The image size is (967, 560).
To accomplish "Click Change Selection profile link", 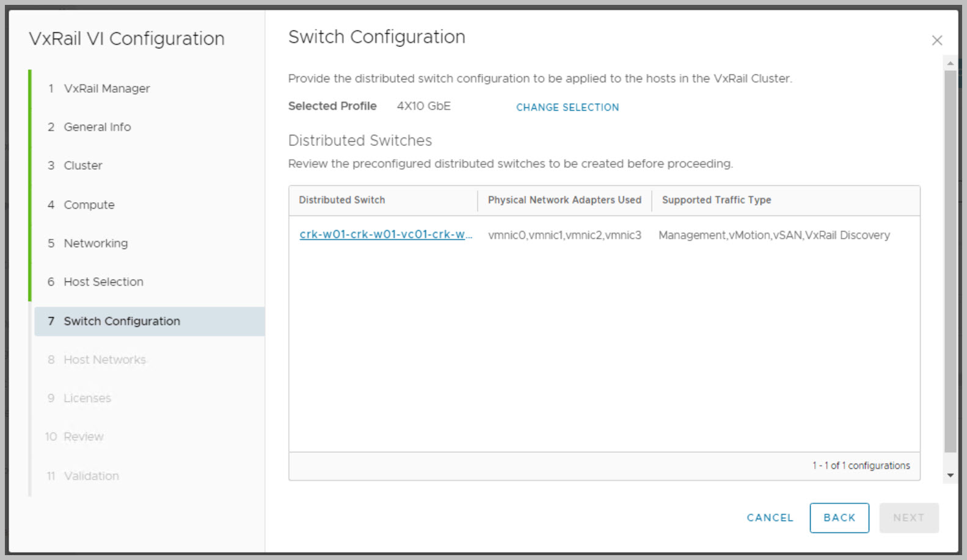I will point(567,107).
